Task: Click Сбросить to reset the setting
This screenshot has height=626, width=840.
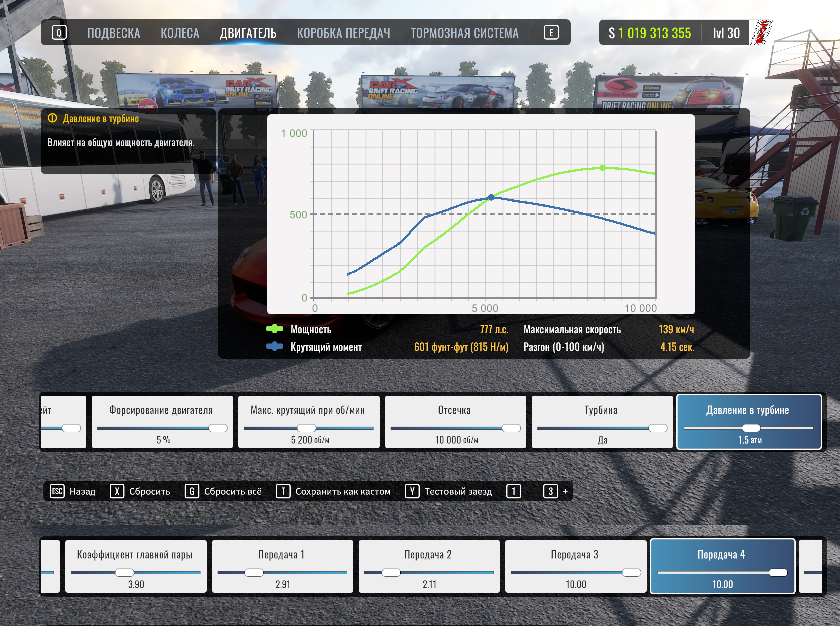Action: 150,491
